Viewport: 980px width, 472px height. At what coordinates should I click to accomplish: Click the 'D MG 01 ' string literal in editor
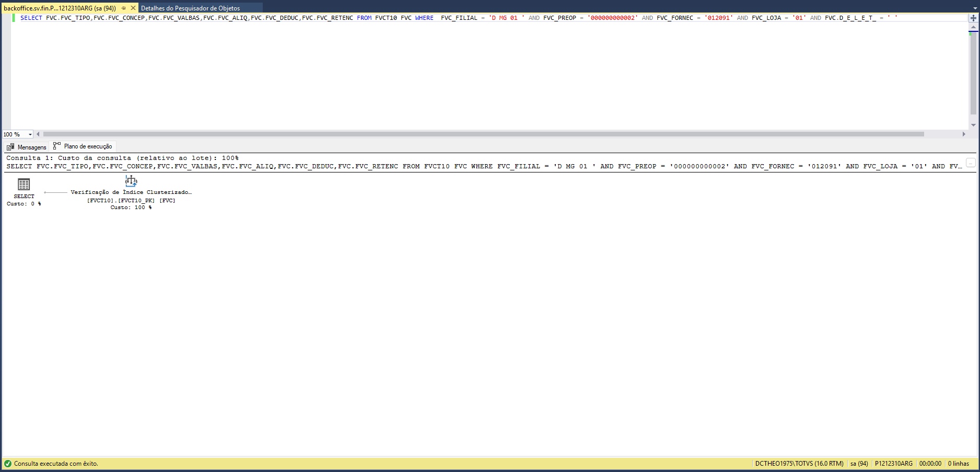(x=507, y=18)
